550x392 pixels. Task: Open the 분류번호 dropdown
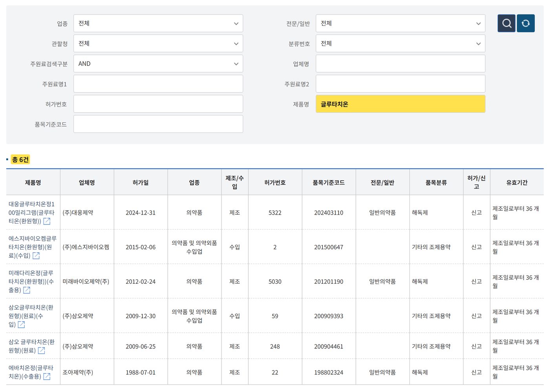[x=401, y=44]
